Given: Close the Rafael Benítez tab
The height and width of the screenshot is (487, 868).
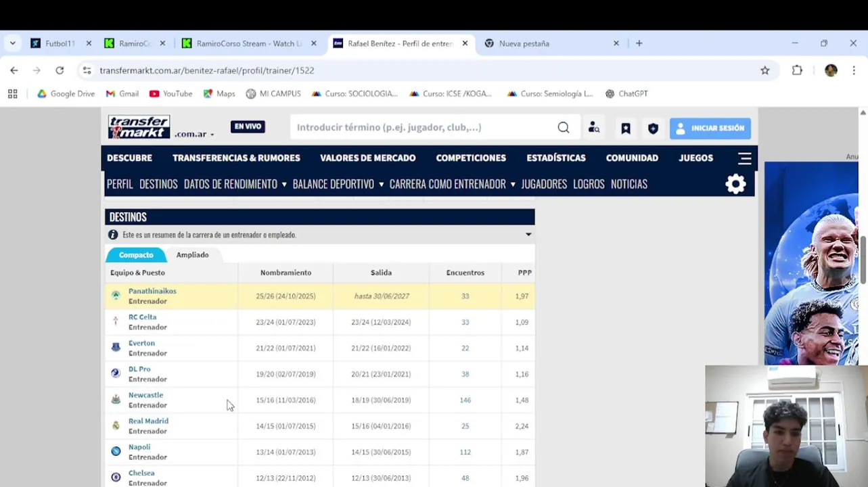Looking at the screenshot, I should coord(465,43).
